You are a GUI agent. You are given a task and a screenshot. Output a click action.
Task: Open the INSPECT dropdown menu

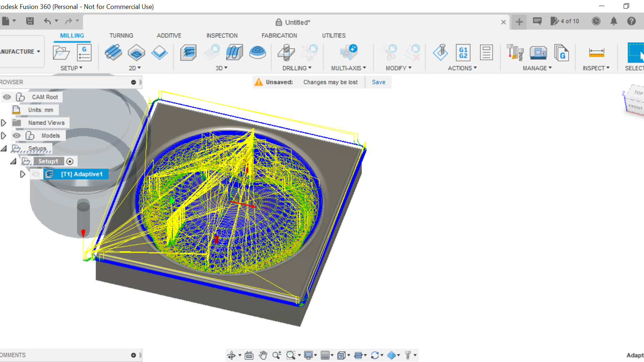(x=596, y=68)
